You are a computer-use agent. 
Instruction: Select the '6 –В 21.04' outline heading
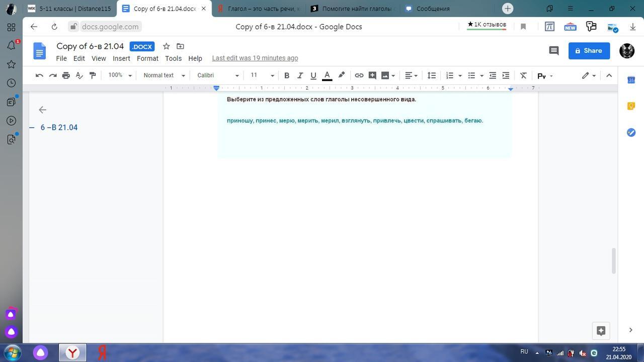coord(59,127)
